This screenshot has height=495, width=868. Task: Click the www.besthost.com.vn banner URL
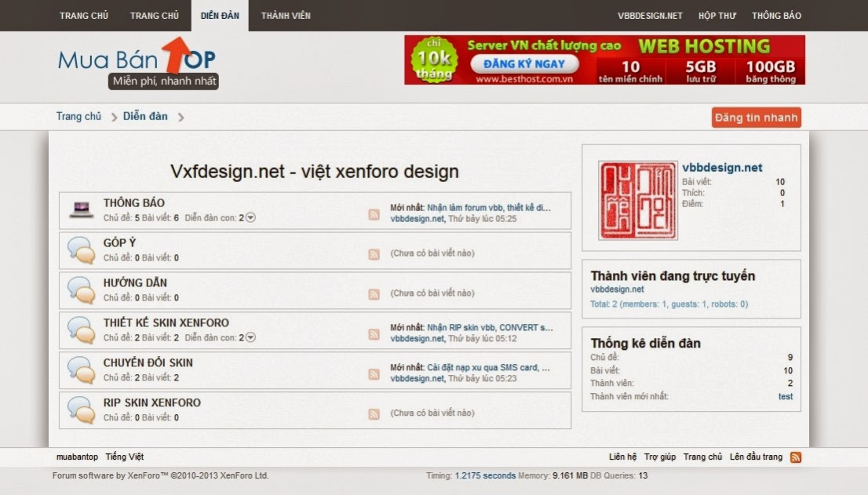pyautogui.click(x=524, y=79)
